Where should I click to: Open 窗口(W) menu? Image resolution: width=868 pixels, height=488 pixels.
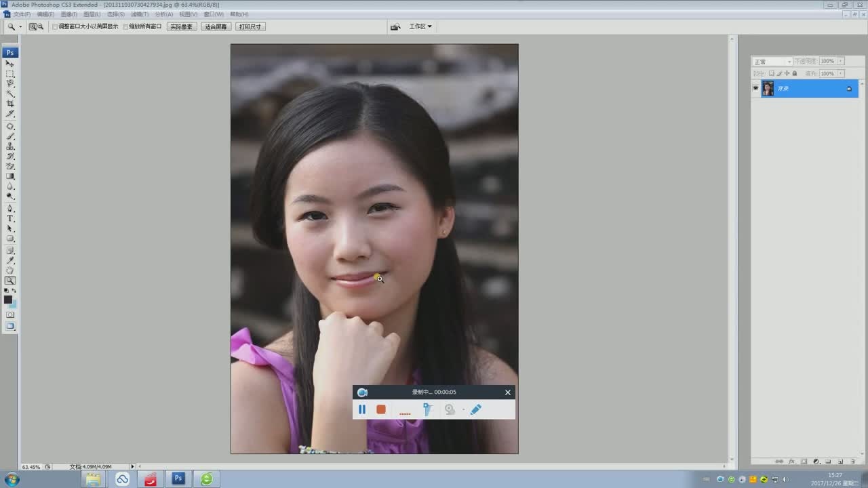click(214, 14)
